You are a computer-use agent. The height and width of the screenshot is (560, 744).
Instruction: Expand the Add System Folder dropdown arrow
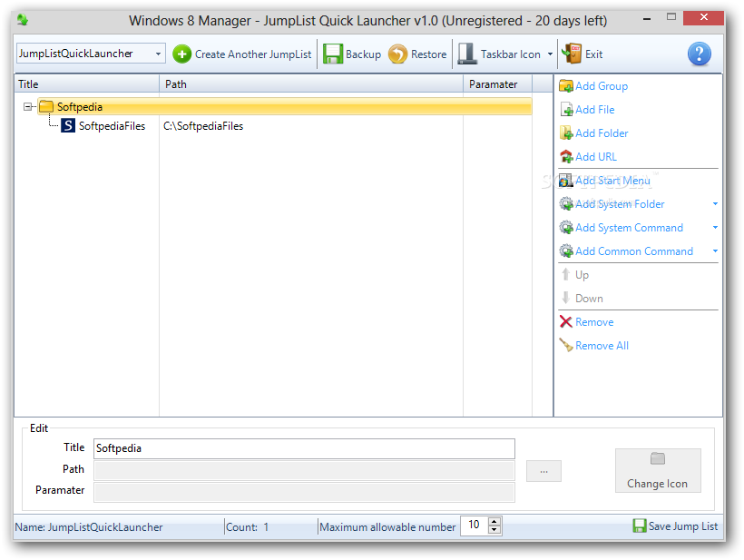[x=715, y=204]
